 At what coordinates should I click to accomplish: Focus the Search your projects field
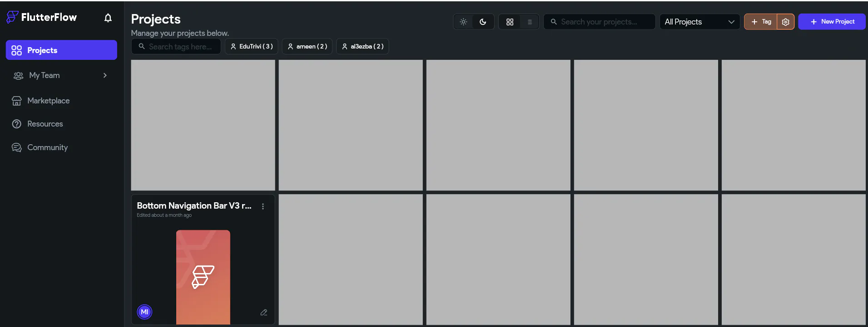(x=599, y=22)
